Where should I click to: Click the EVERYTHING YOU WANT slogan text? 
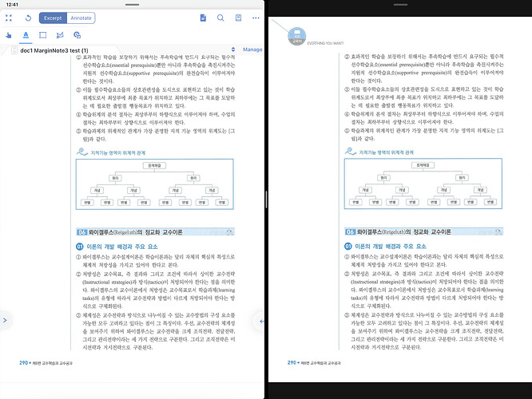pos(326,43)
